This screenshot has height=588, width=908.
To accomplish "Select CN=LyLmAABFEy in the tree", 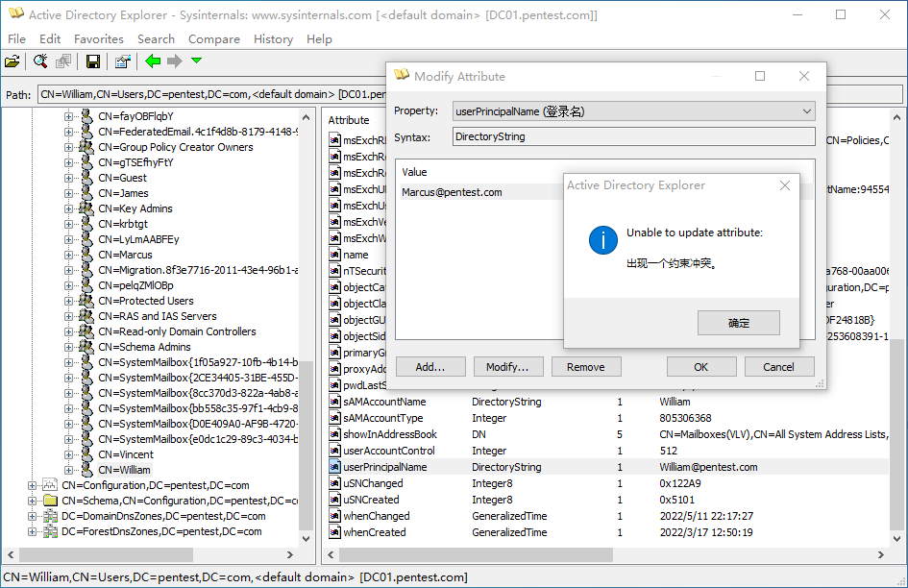I will [x=138, y=239].
